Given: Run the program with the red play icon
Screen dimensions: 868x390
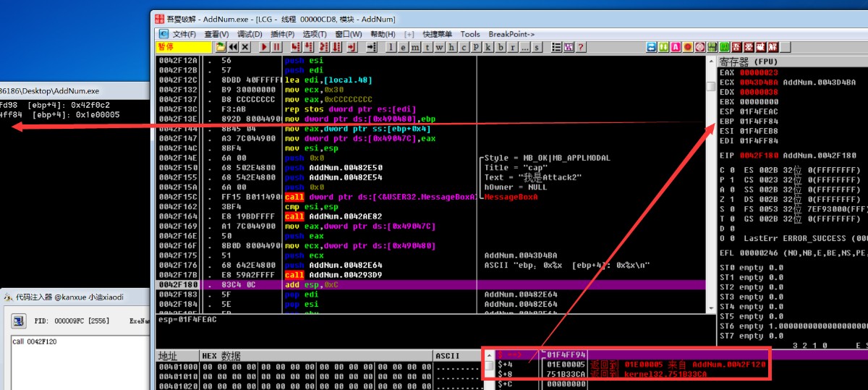Looking at the screenshot, I should [264, 47].
